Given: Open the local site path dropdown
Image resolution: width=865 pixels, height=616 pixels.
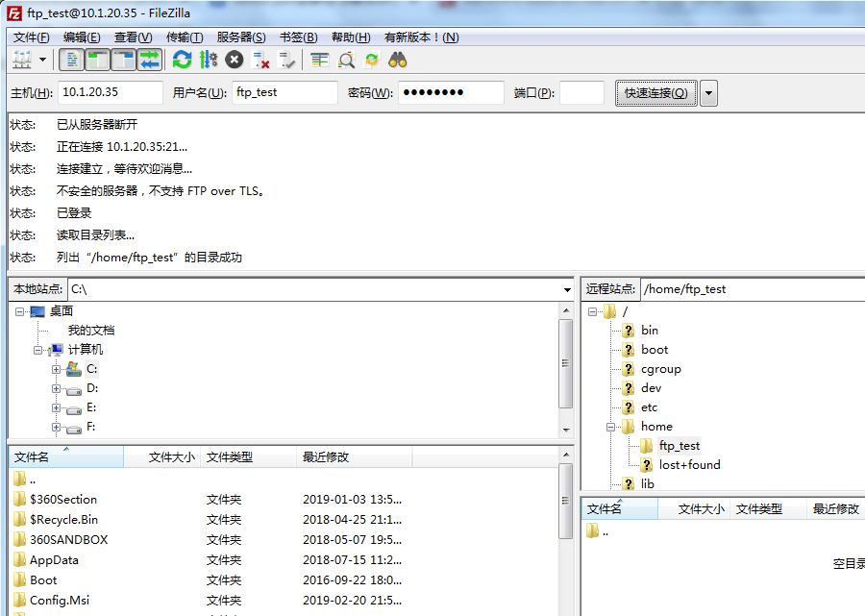Looking at the screenshot, I should 567,289.
